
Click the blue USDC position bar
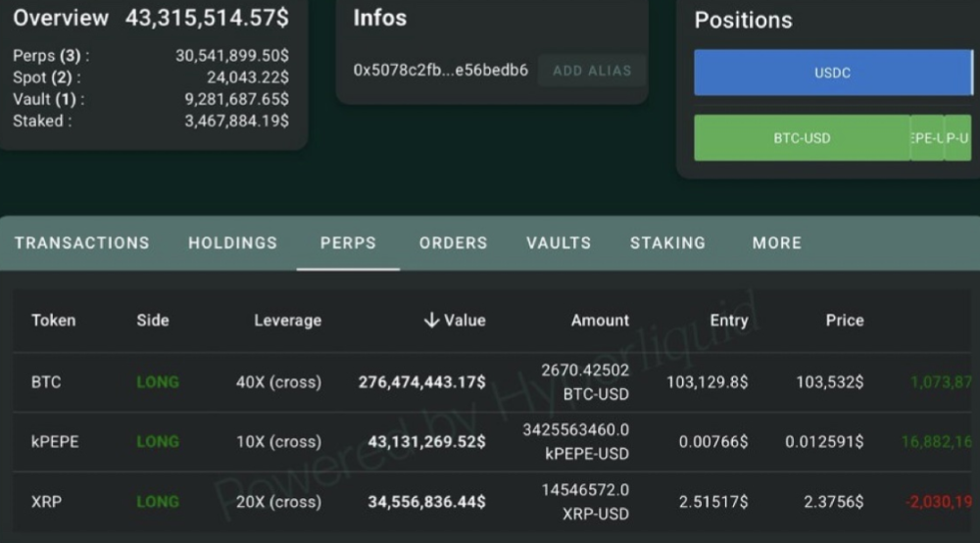point(833,73)
